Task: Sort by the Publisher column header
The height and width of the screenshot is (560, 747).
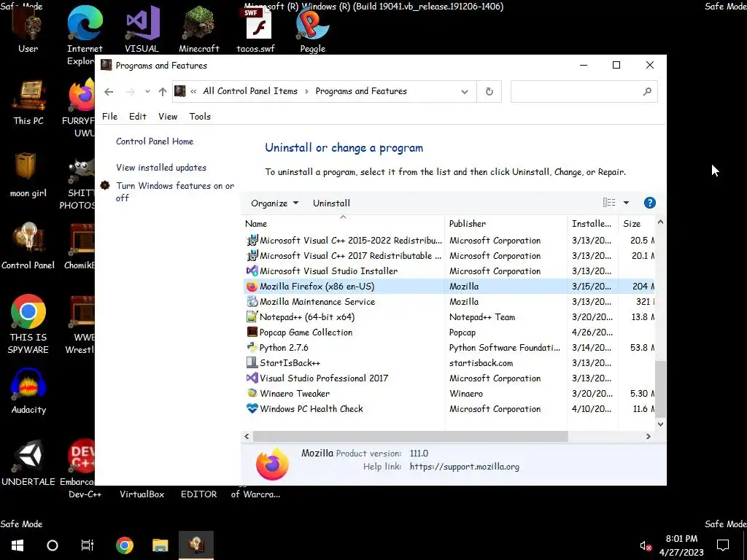Action: point(506,224)
